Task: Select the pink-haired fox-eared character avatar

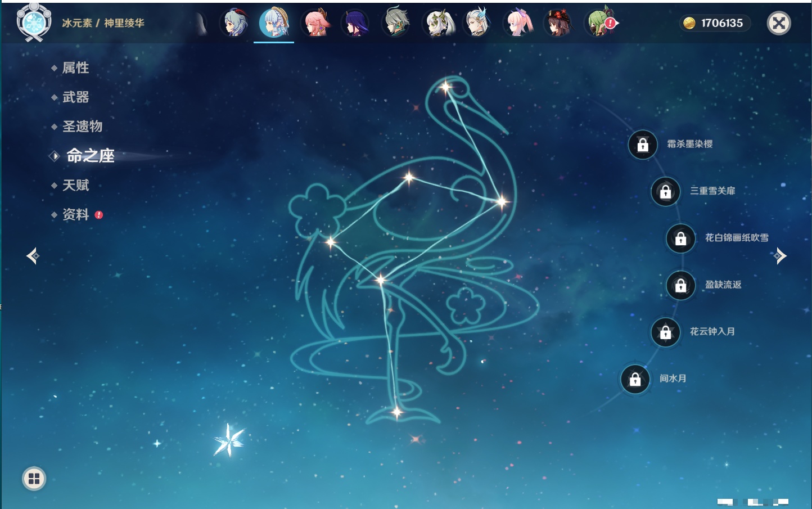Action: (x=316, y=24)
